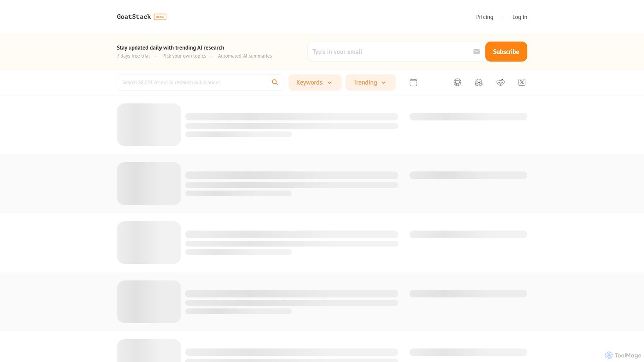This screenshot has width=644, height=362.
Task: Click the 'Automated AI summaries' text
Action: (245, 56)
